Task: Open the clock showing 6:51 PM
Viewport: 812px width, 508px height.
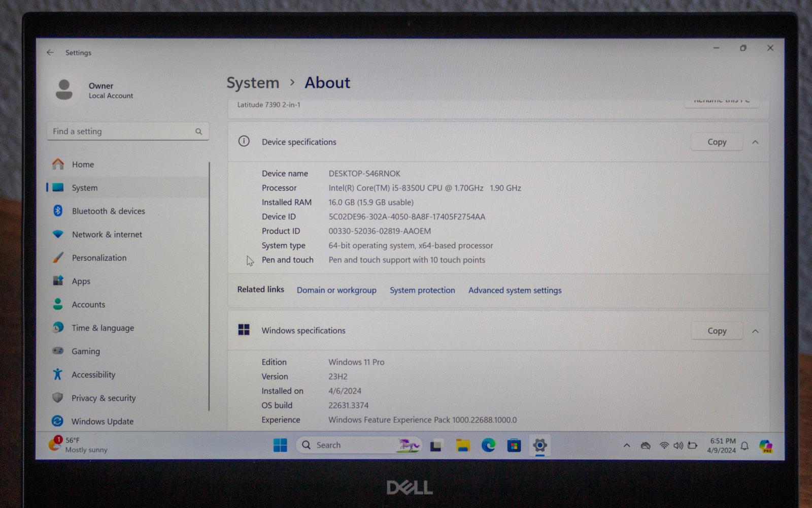Action: pyautogui.click(x=721, y=446)
